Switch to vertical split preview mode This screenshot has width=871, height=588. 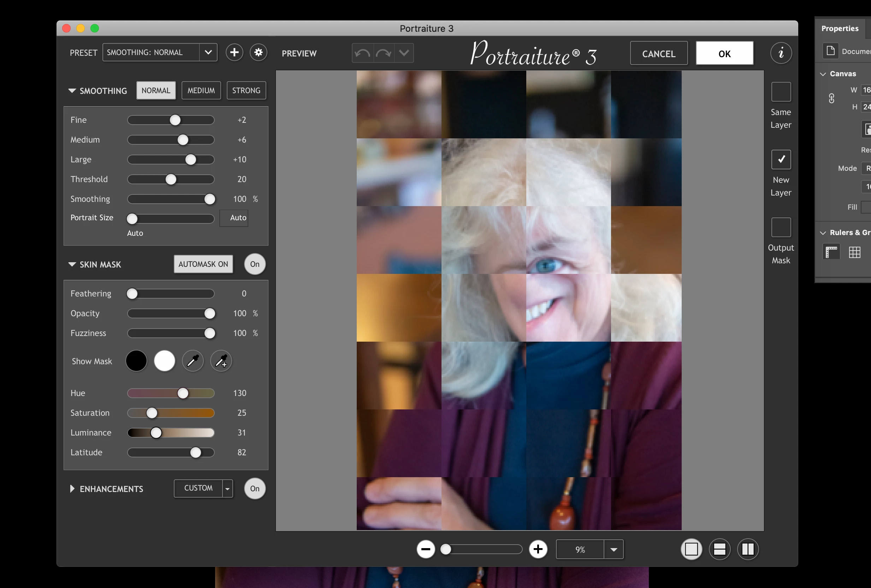click(748, 549)
